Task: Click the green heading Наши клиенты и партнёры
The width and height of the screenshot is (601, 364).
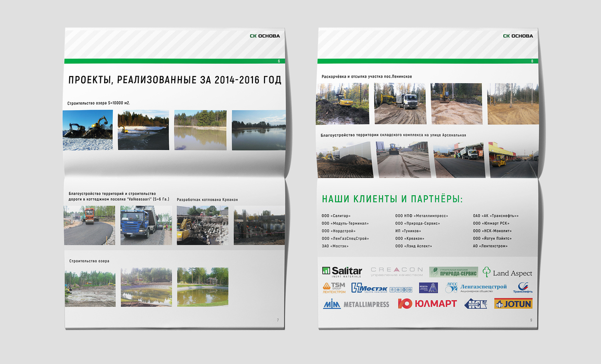Action: (x=392, y=199)
